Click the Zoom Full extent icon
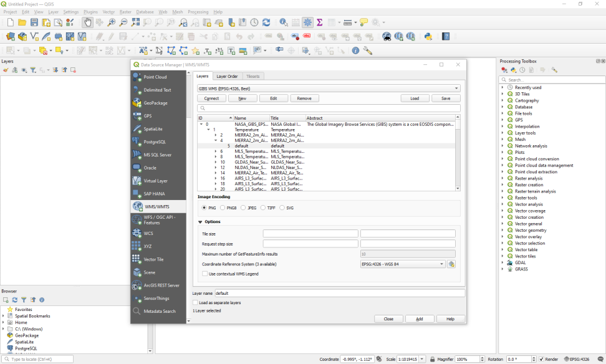This screenshot has width=606, height=364. click(x=135, y=22)
